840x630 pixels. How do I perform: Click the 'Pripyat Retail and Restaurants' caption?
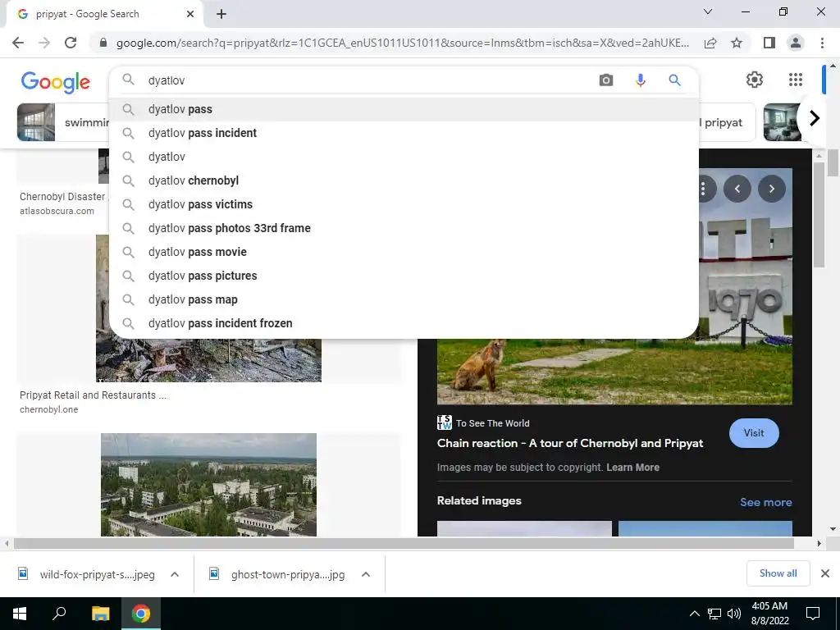click(x=93, y=395)
